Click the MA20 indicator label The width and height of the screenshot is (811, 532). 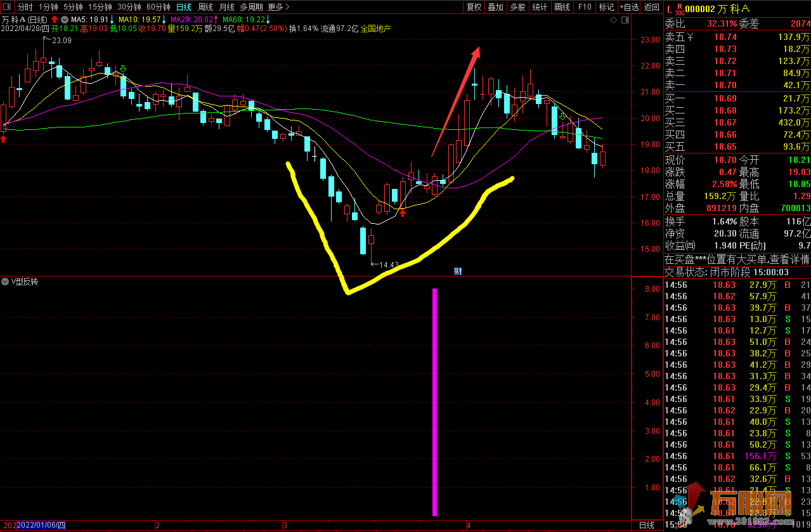coord(195,18)
